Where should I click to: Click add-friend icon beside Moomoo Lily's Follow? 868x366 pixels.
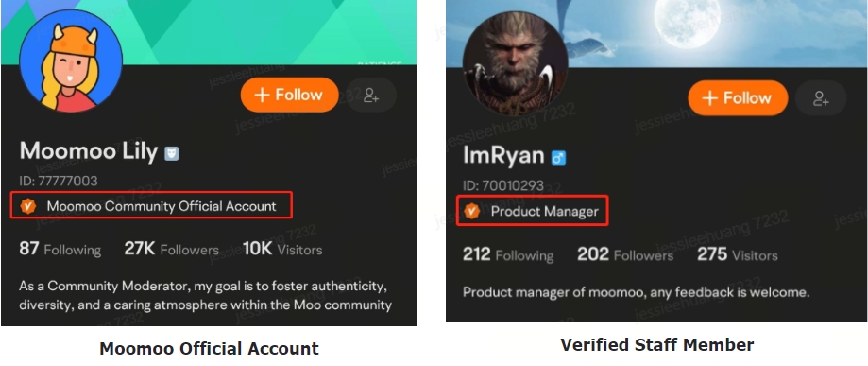click(x=371, y=96)
